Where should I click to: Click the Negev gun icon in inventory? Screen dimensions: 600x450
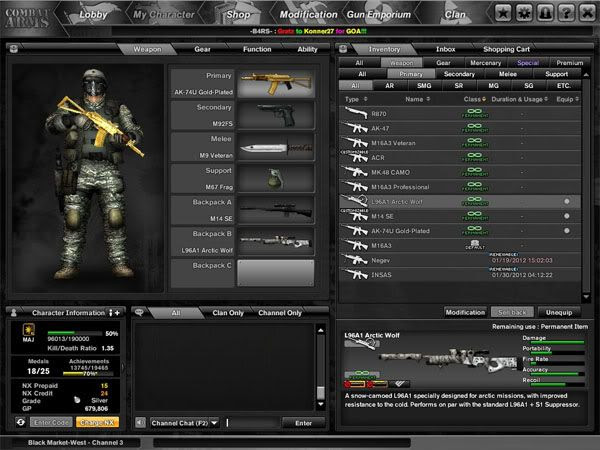[355, 260]
